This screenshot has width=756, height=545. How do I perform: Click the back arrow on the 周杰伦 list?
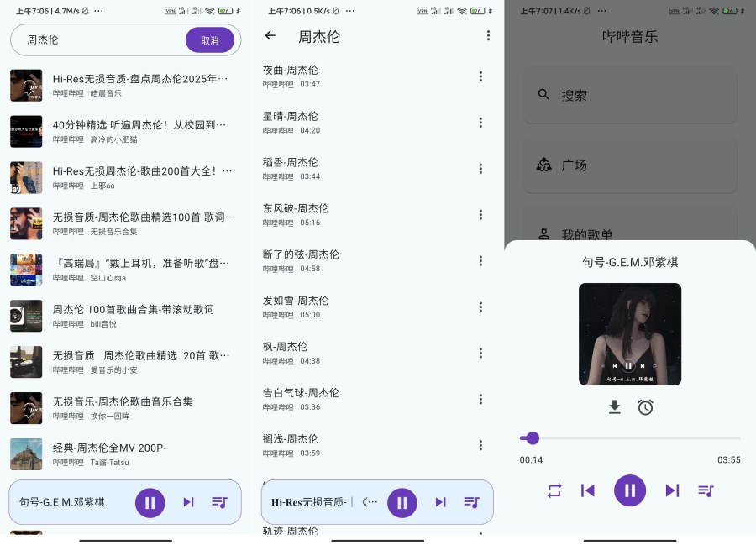click(269, 36)
